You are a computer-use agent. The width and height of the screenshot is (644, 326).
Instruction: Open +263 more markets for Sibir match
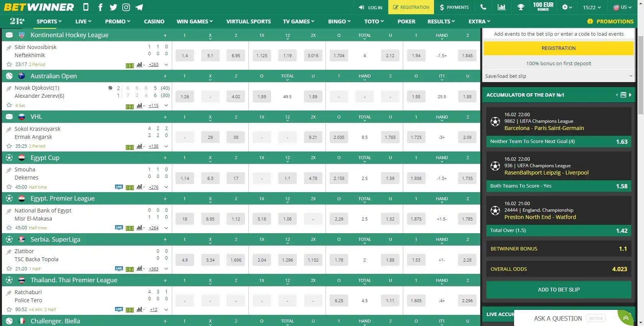point(153,65)
